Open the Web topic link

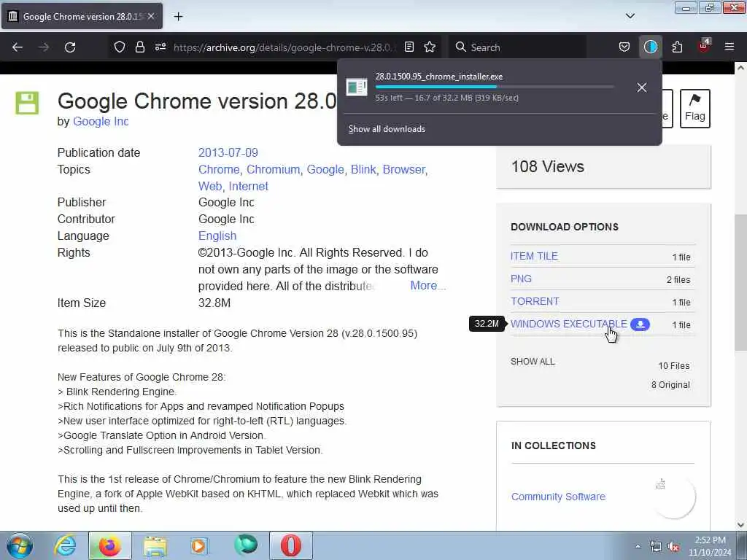pos(210,186)
